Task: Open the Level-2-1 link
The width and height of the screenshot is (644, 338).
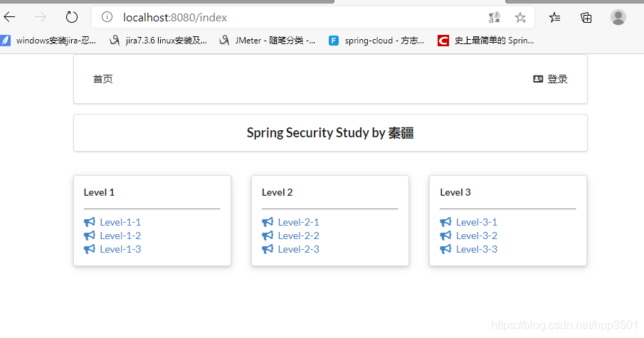Action: [298, 222]
